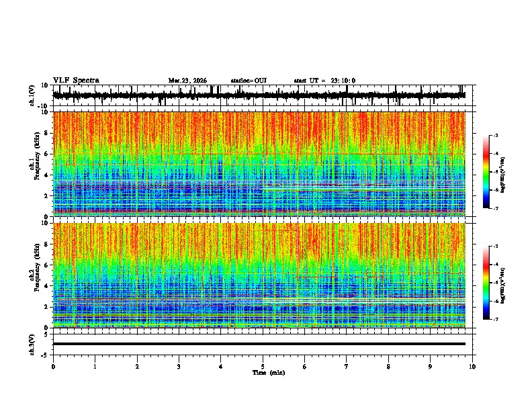Click time axis tick label 7
Viewport: 532px width, 411px height.
click(347, 366)
